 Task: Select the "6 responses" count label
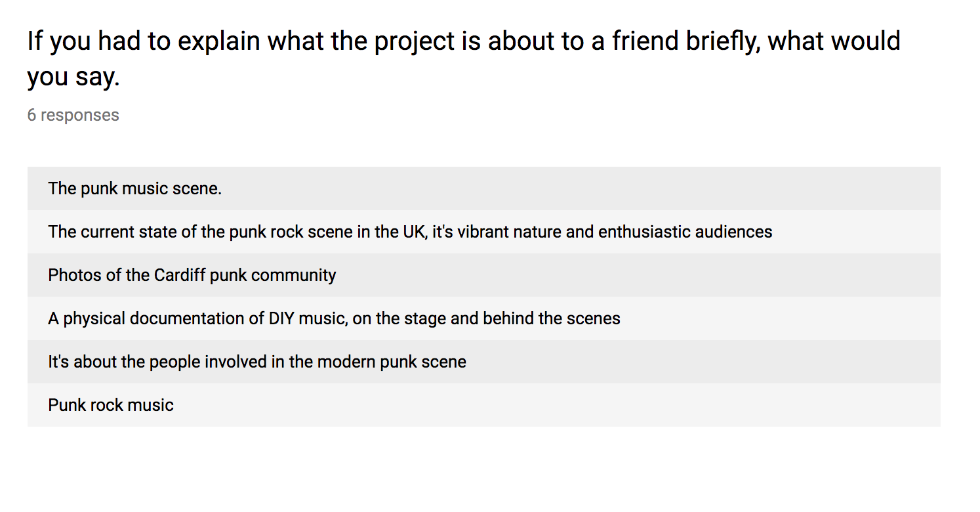(73, 116)
